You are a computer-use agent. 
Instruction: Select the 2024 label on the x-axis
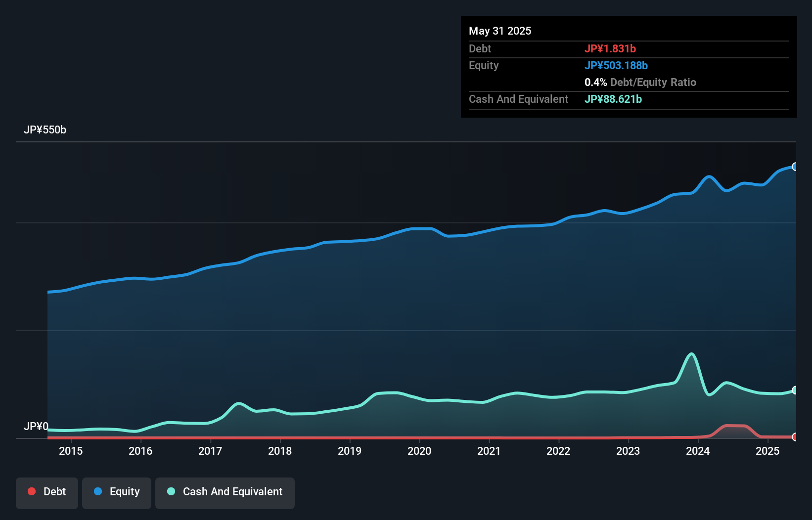(698, 451)
